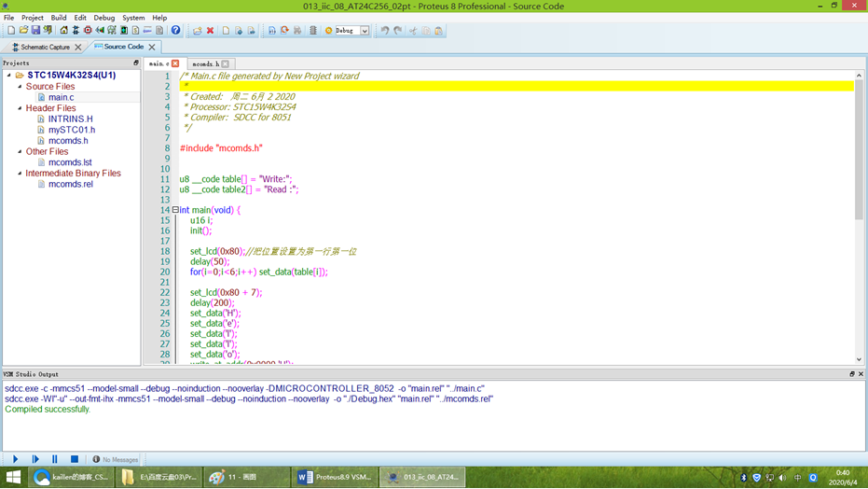Click the Source Code module toolbar icon

148,31
